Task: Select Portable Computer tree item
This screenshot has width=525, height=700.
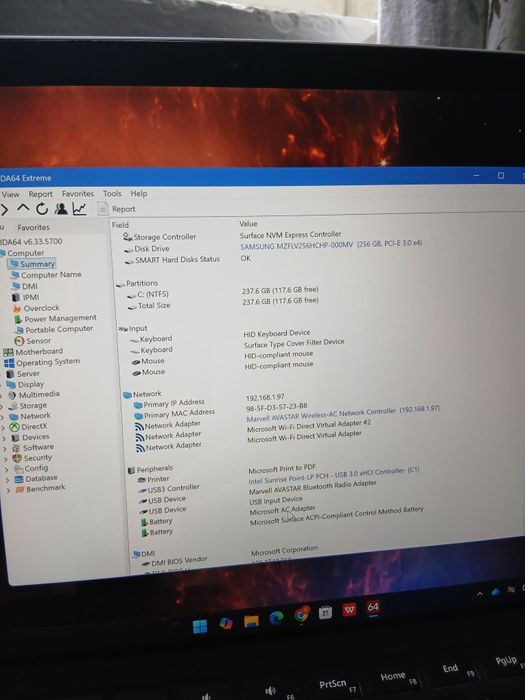Action: click(x=59, y=329)
